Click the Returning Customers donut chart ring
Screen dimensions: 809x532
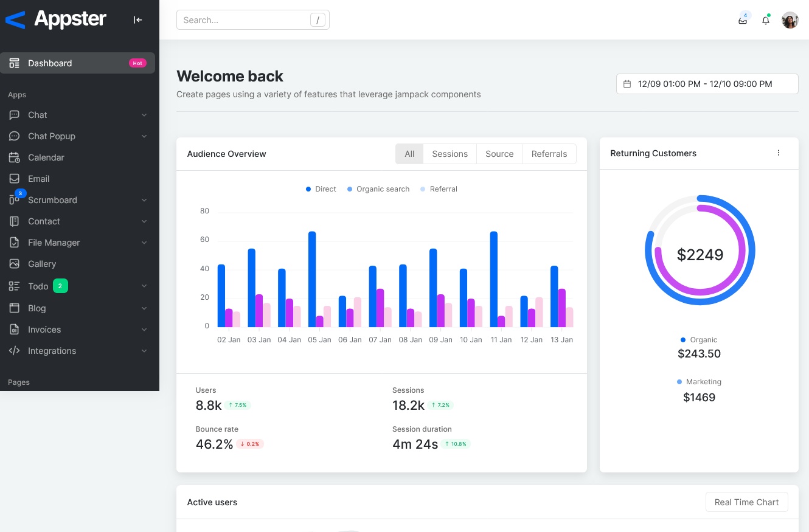coord(700,250)
